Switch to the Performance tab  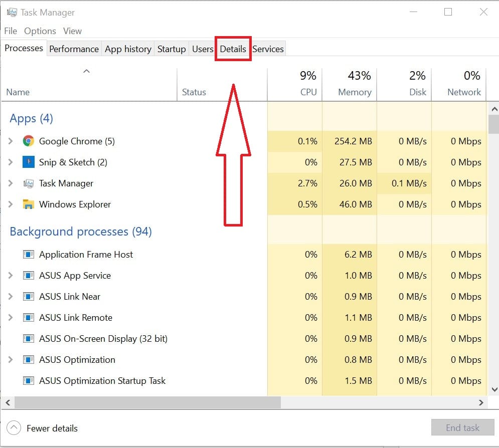click(74, 49)
